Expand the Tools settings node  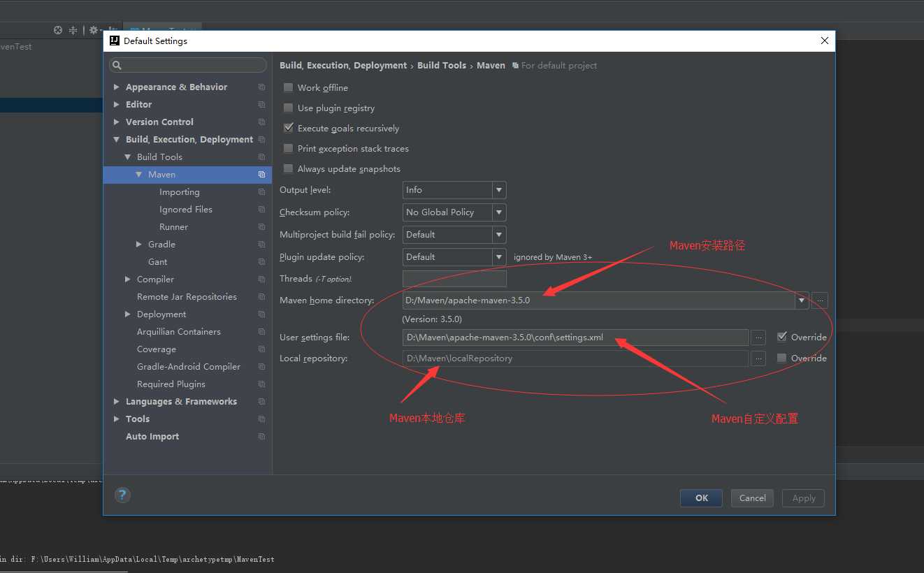click(117, 419)
